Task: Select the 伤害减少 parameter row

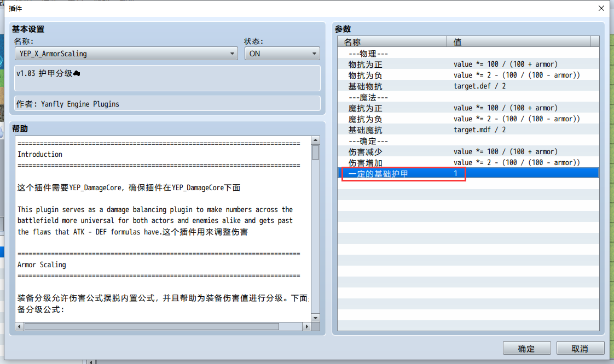Action: point(468,152)
